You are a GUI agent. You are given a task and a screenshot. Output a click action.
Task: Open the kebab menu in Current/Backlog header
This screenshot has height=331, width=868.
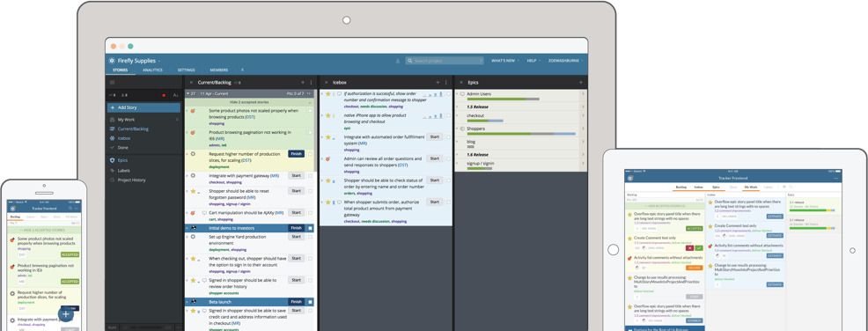[x=311, y=83]
